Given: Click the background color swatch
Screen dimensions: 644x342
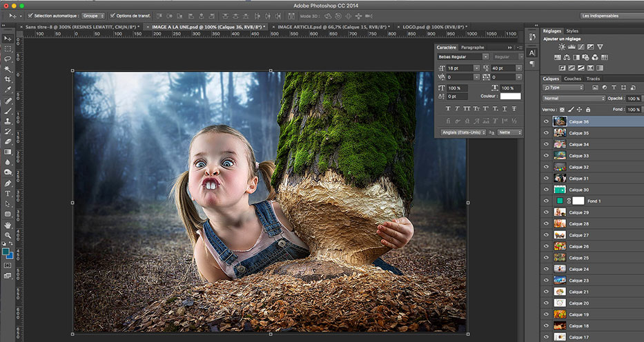Looking at the screenshot, I should point(10,256).
